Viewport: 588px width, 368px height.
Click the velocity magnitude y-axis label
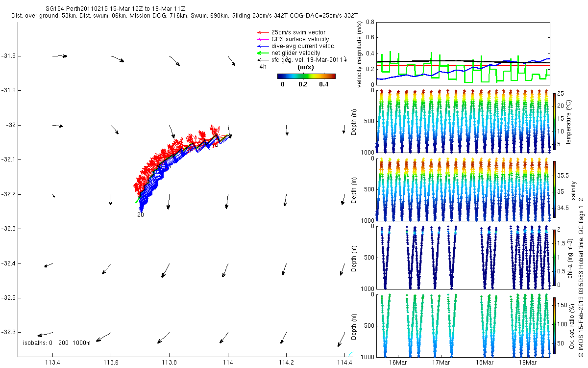360,54
